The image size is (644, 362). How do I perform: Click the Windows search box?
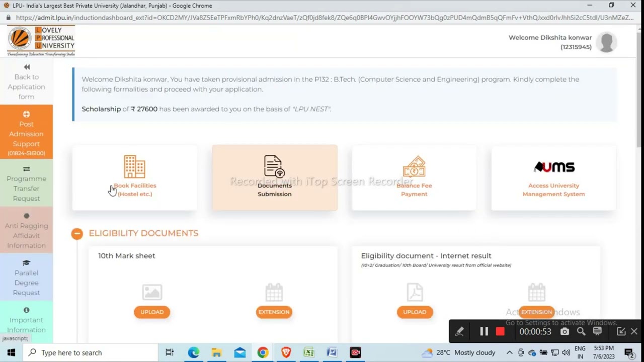click(91, 352)
